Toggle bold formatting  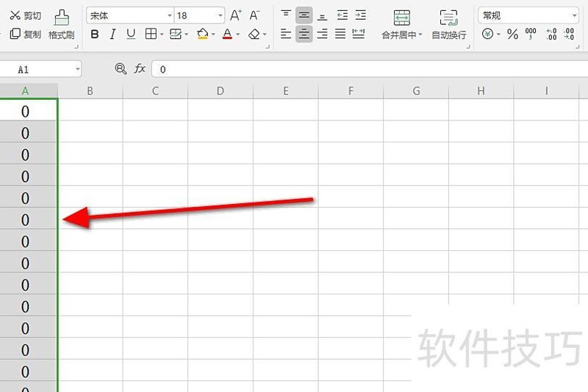95,35
